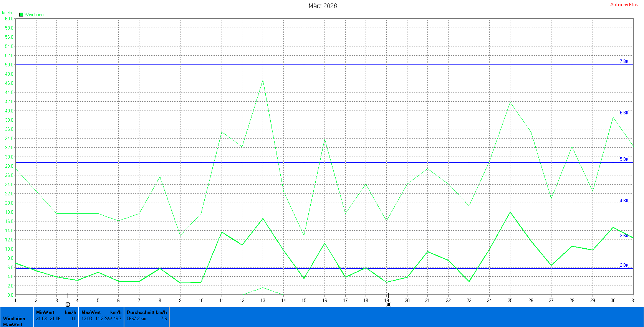Click the '20.0' y-axis value
Image resolution: width=644 pixels, height=327 pixels.
[9, 203]
